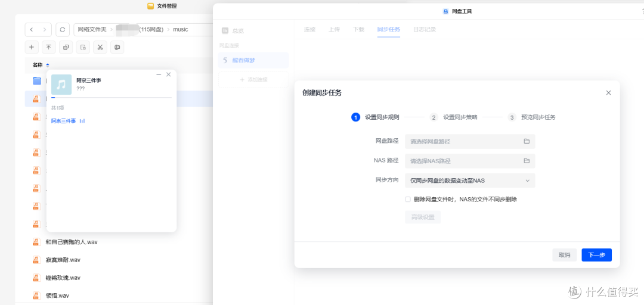Select step 2 设置同步策略

coord(453,117)
